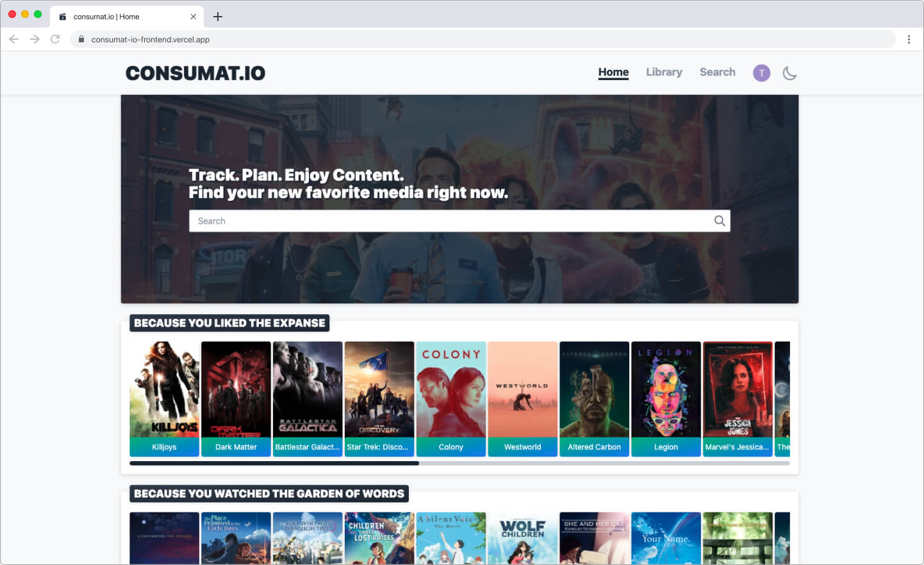The height and width of the screenshot is (565, 924).
Task: Go back with the browser back arrow
Action: pos(14,39)
